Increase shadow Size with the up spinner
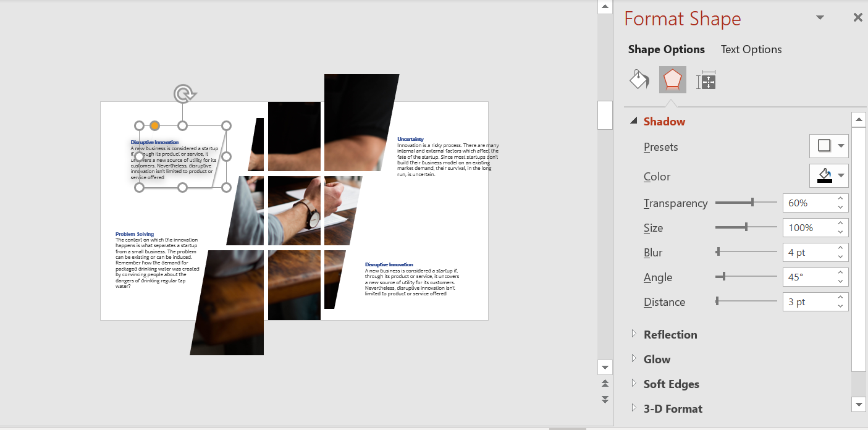The image size is (868, 430). (841, 223)
